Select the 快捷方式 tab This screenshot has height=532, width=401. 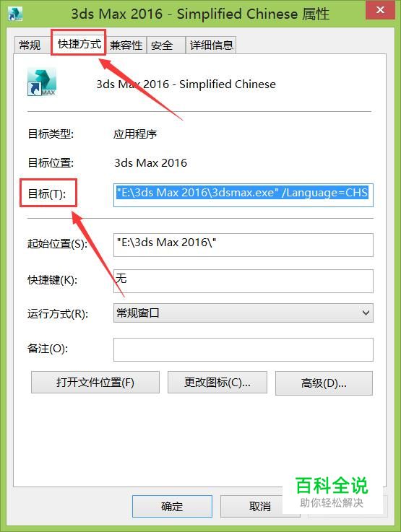tap(79, 44)
